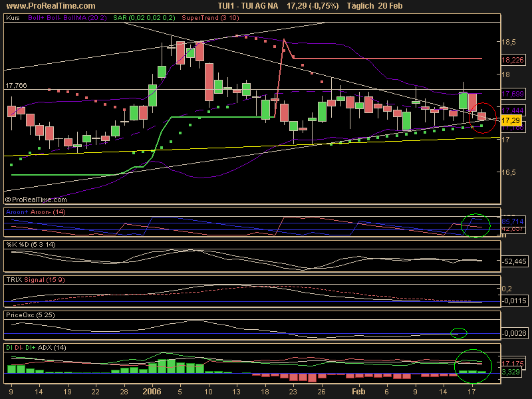Click the -0,0115 TRIX value tag

(514, 301)
